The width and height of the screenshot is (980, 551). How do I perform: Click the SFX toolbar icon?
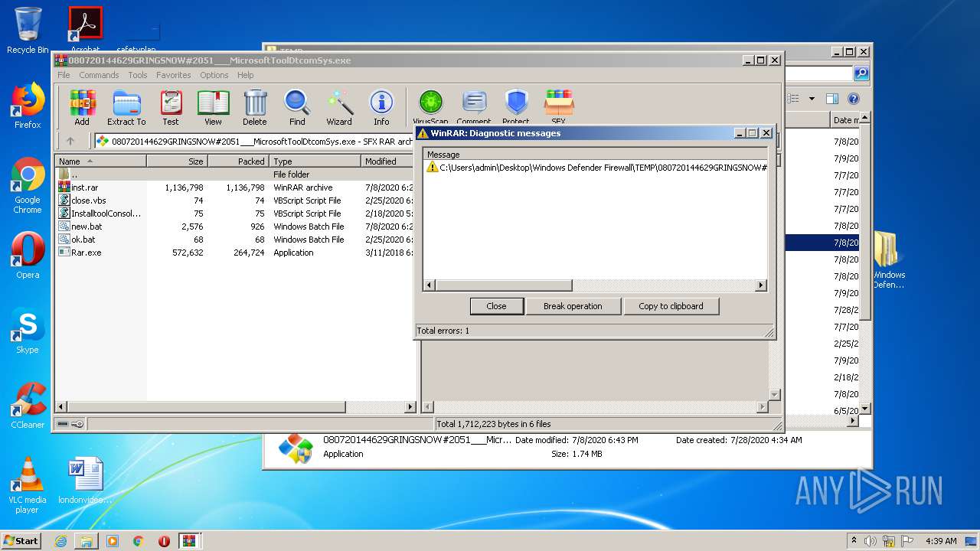point(559,107)
